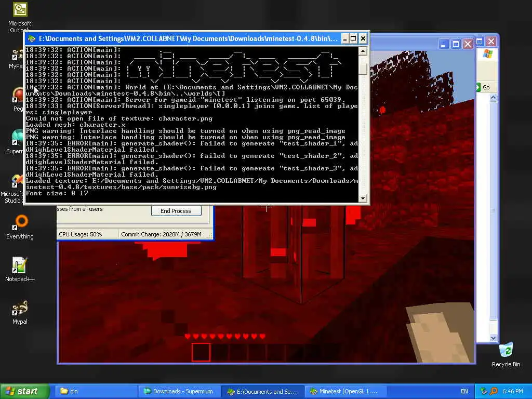This screenshot has height=399, width=532.
Task: Select the first Minetest hotbar slot
Action: [x=201, y=352]
